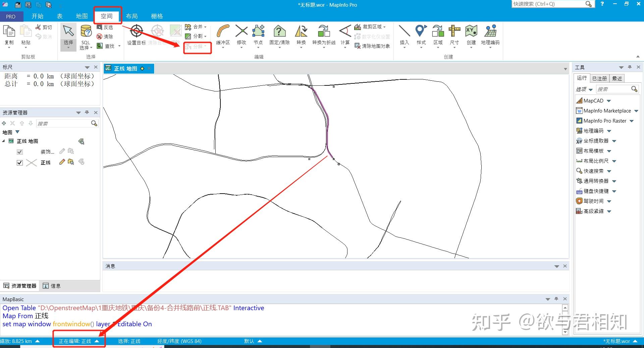Click 缩放: 8.825 km status item
The height and width of the screenshot is (348, 644).
point(20,341)
